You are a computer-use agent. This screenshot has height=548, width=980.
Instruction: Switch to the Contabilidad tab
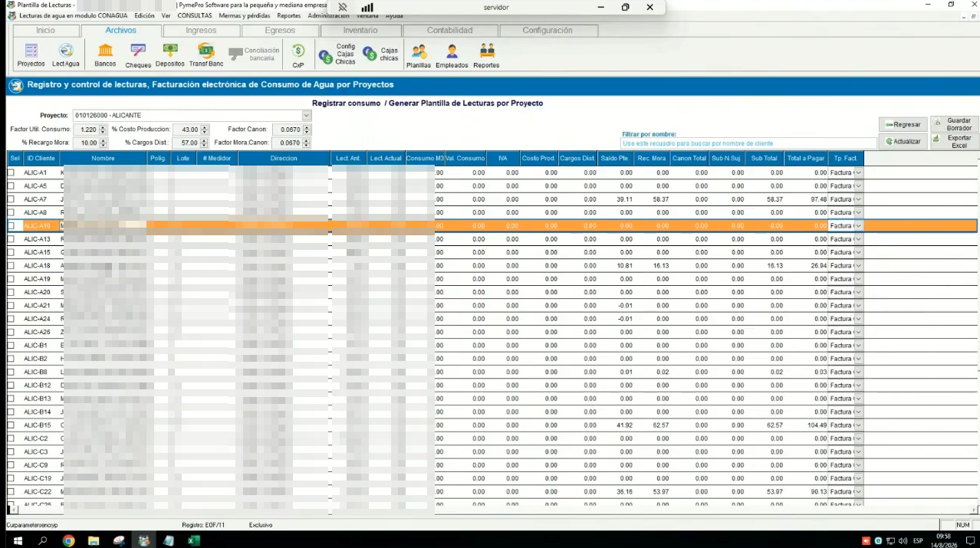click(450, 31)
